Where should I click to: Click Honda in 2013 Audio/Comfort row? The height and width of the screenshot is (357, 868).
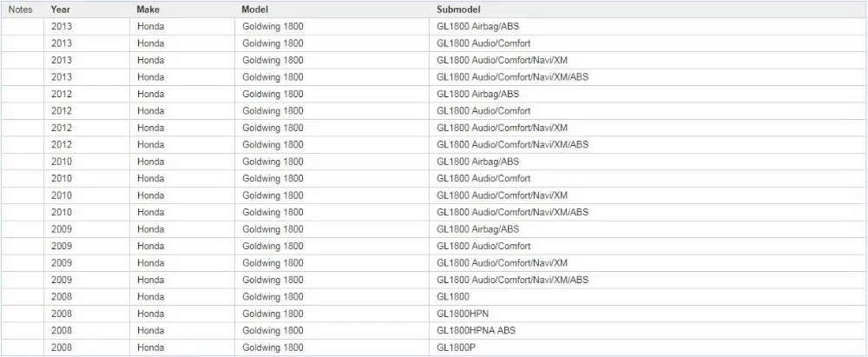point(150,43)
